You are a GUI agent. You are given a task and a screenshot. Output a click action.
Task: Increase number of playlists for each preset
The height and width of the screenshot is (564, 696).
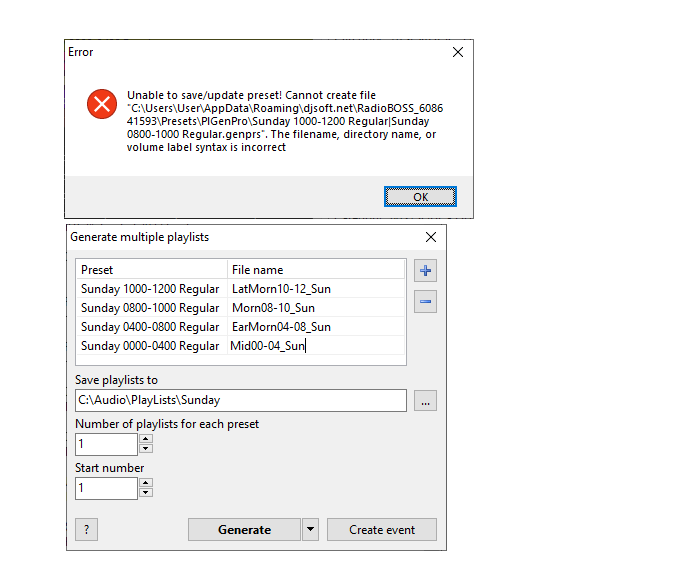tap(146, 439)
